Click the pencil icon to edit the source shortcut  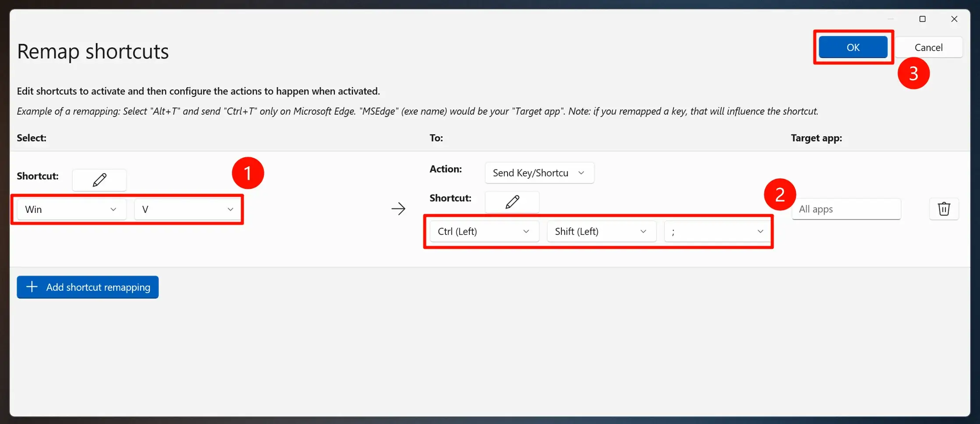(99, 180)
